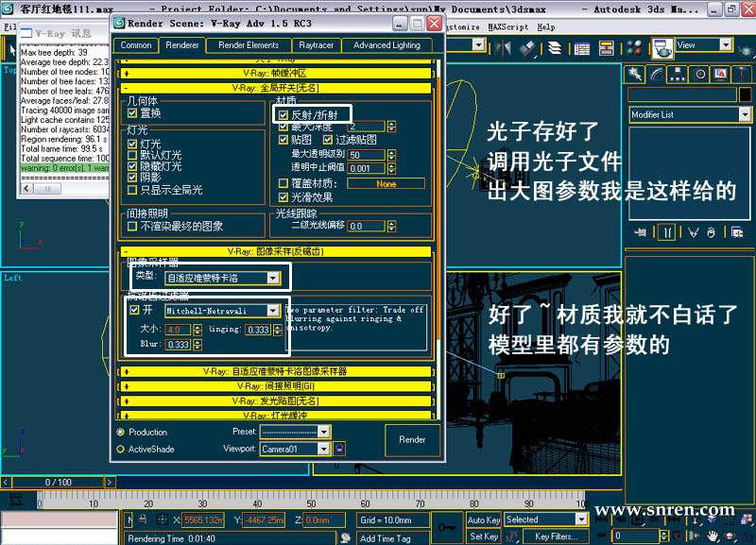Open the Schematic View icon
This screenshot has height=545, width=756.
pos(606,48)
